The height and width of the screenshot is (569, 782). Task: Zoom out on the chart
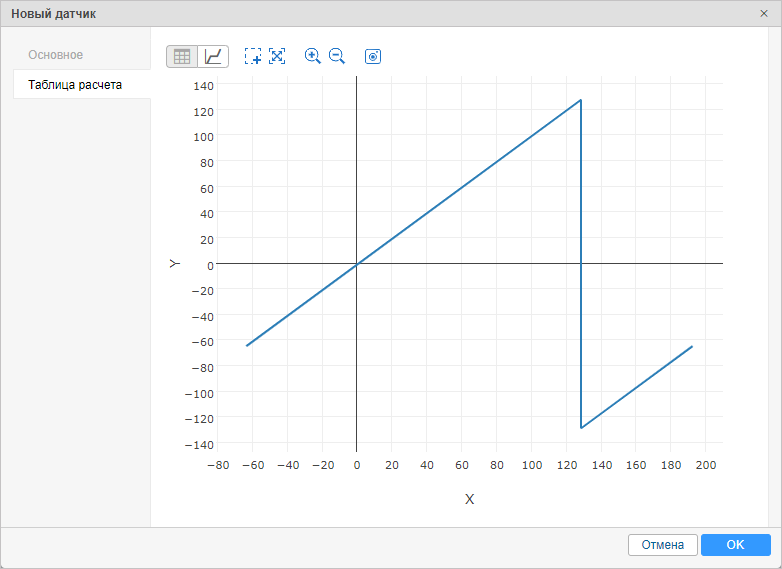pyautogui.click(x=337, y=56)
